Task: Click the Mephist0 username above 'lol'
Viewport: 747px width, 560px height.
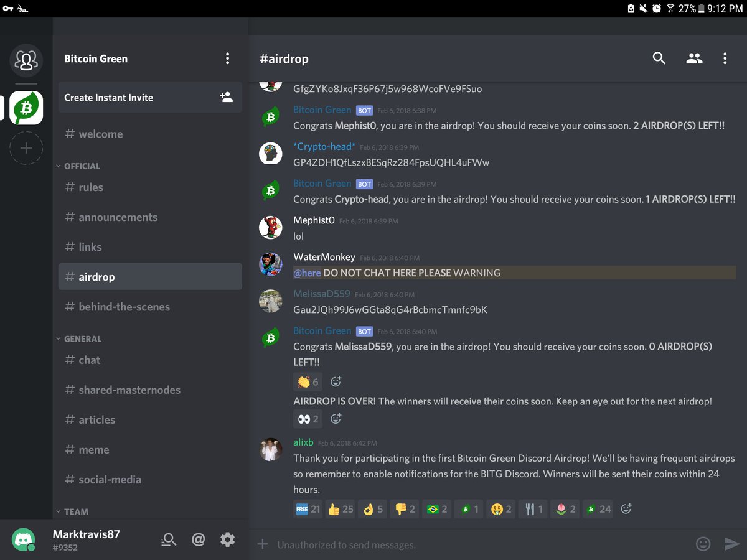Action: 314,220
